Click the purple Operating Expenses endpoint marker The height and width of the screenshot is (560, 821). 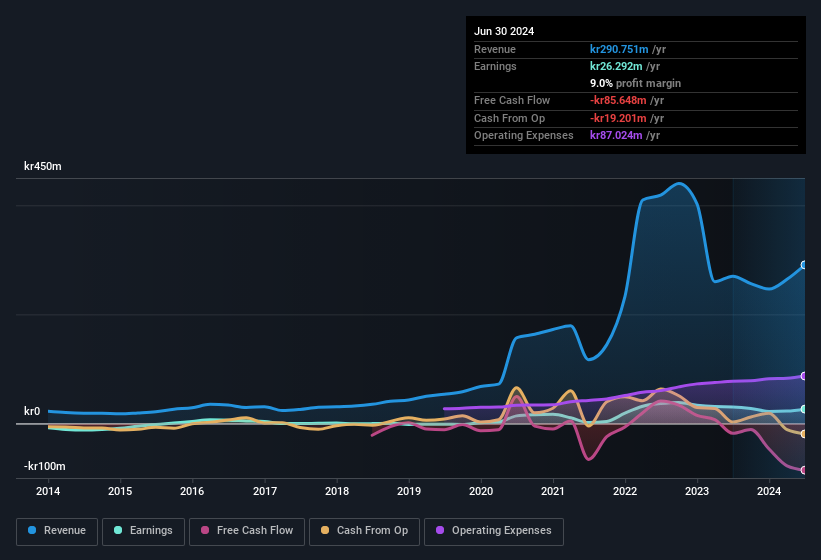point(804,376)
